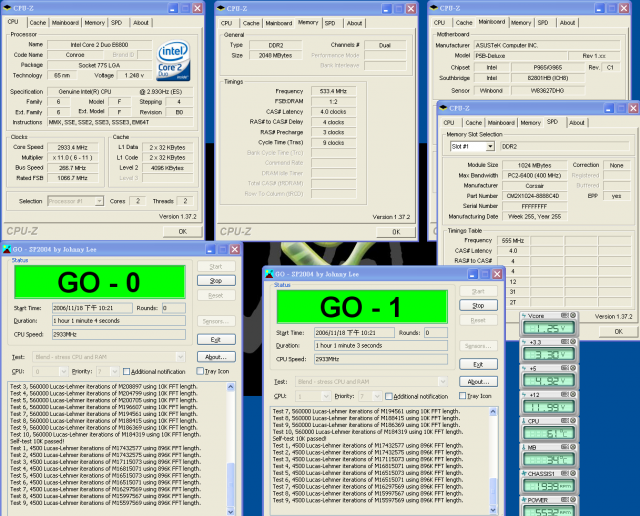The width and height of the screenshot is (640, 516).
Task: Click OK in the SPD CPU-Z window
Action: click(618, 331)
